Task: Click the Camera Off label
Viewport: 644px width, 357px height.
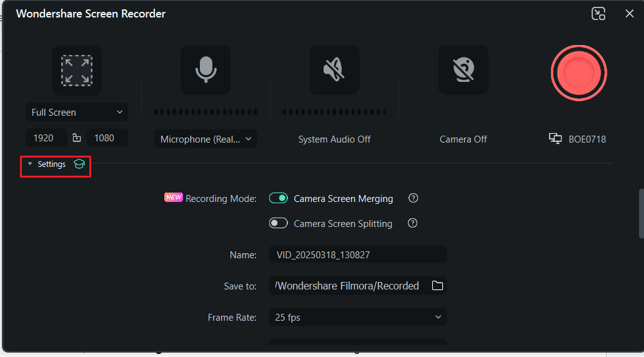Action: (463, 139)
